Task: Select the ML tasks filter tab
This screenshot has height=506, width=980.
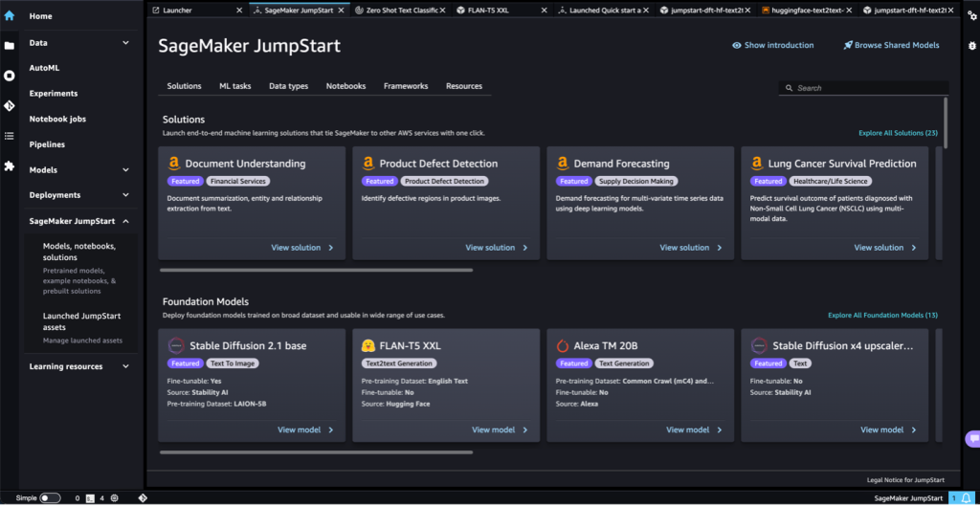Action: pos(235,86)
